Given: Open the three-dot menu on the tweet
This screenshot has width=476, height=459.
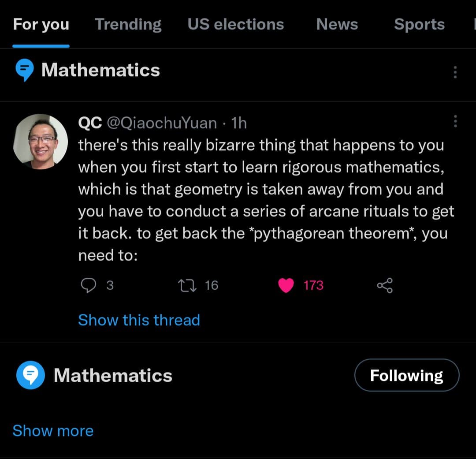Looking at the screenshot, I should [455, 122].
